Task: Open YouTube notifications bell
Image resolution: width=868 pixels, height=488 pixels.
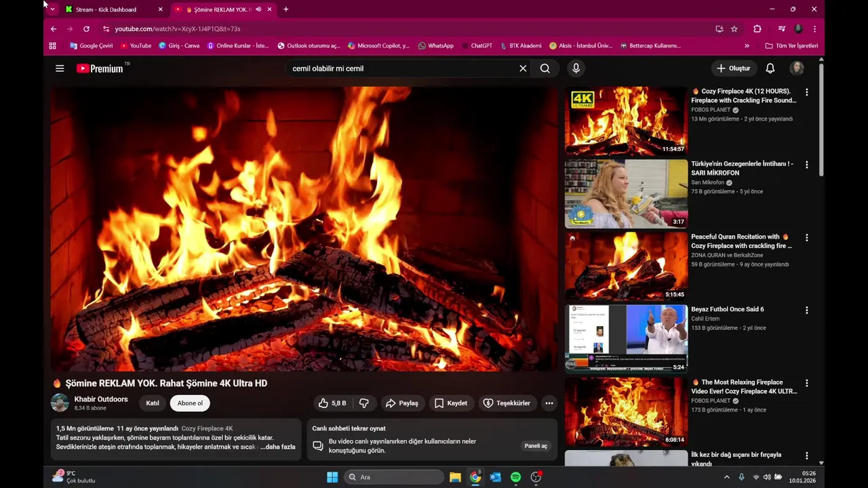Action: tap(770, 68)
